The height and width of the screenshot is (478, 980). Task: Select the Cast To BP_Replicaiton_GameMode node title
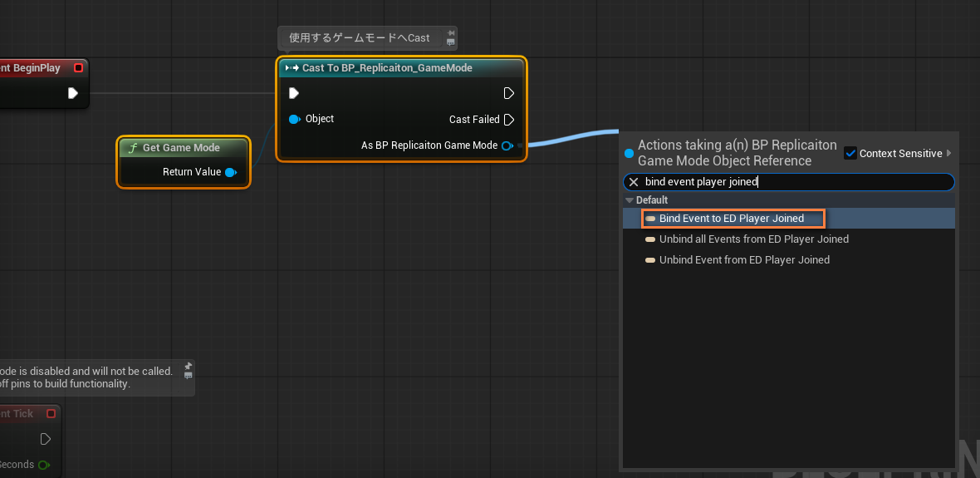point(387,67)
